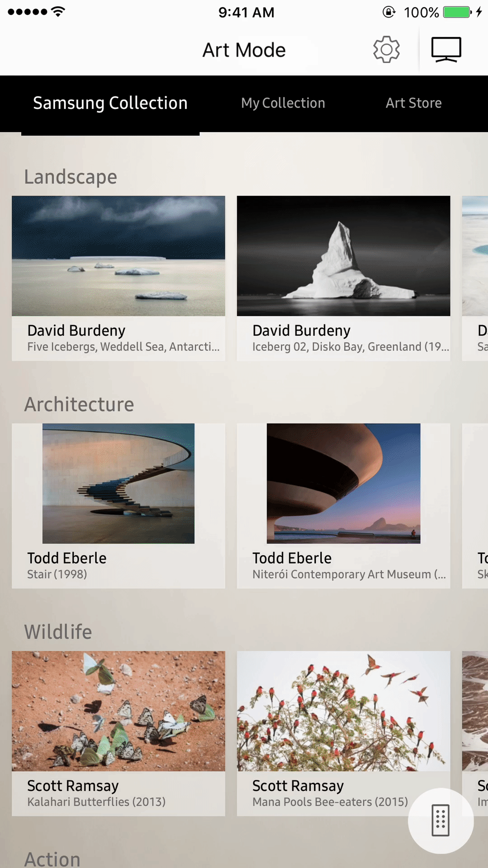Select the Samsung Collection tab
Viewport: 488px width, 868px height.
[110, 103]
